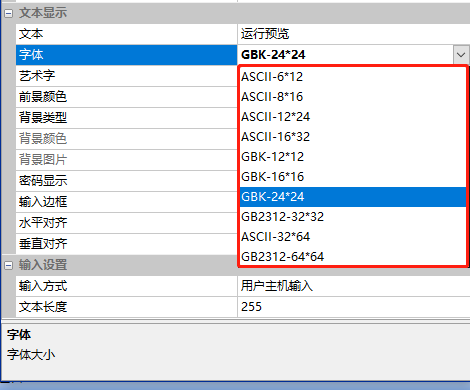Screen dimensions: 470x390
Task: Select the 密码显示 property row
Action: pyautogui.click(x=126, y=181)
